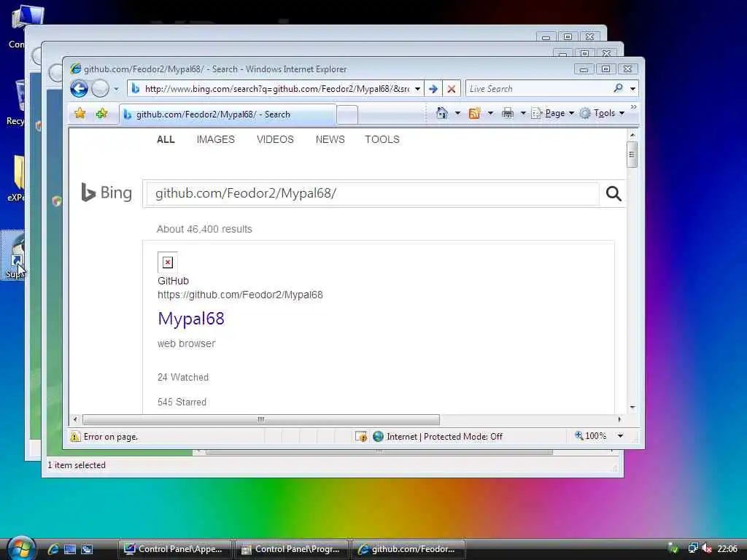Click the Live Search input box
747x560 pixels.
click(x=538, y=88)
